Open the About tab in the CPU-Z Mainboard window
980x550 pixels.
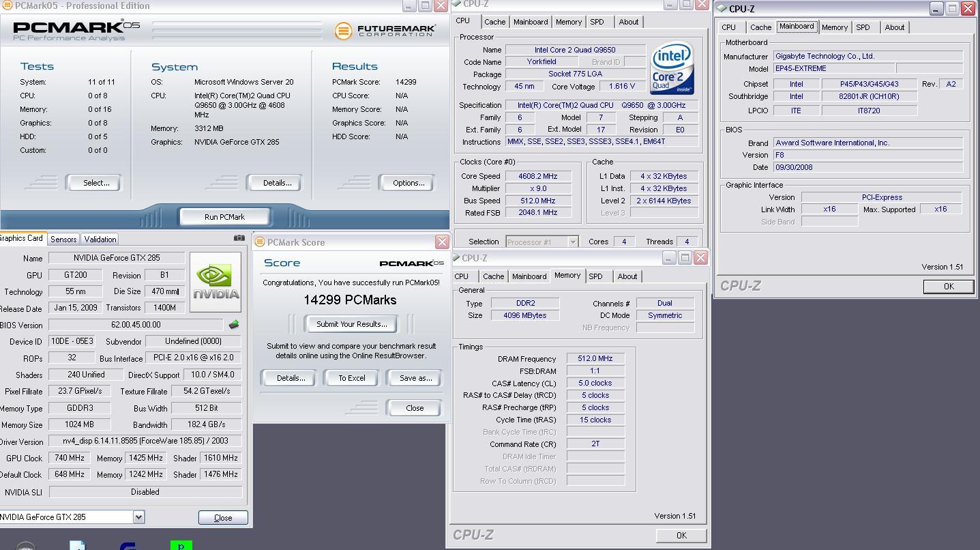pos(895,27)
